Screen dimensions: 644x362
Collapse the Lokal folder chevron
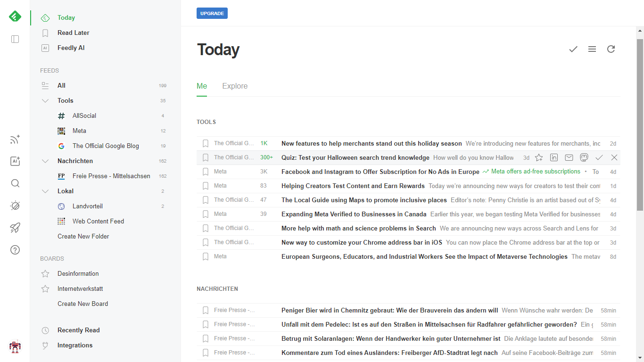pyautogui.click(x=45, y=191)
